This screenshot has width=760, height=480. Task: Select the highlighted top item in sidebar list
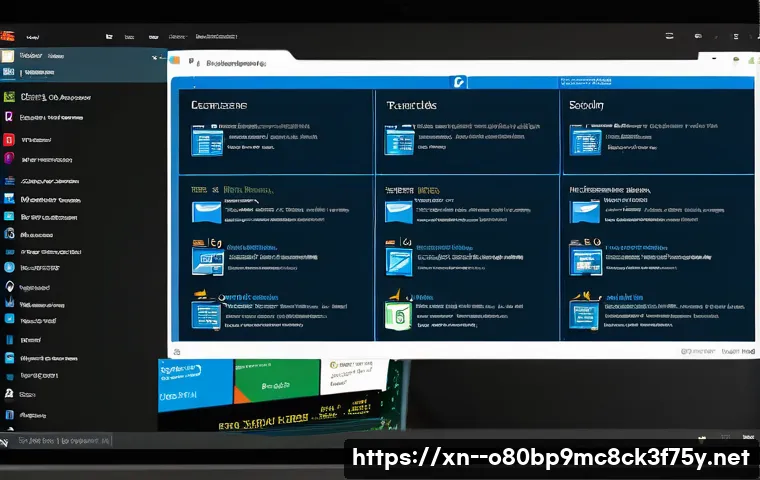[x=30, y=56]
